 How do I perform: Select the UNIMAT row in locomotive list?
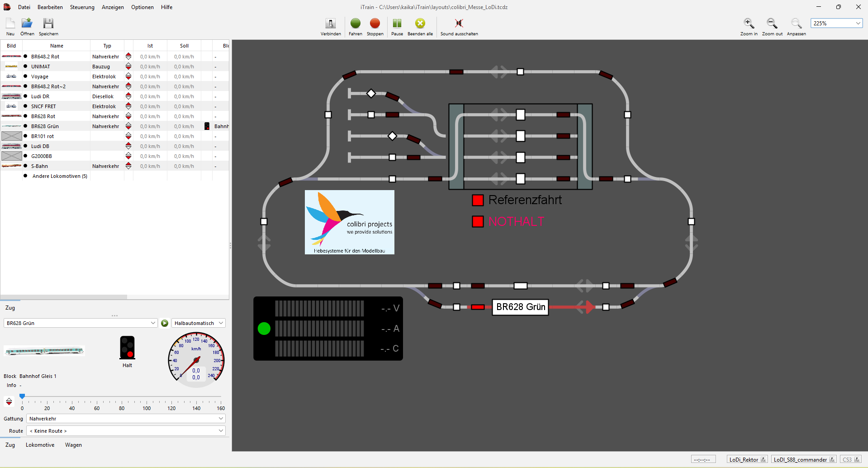41,67
